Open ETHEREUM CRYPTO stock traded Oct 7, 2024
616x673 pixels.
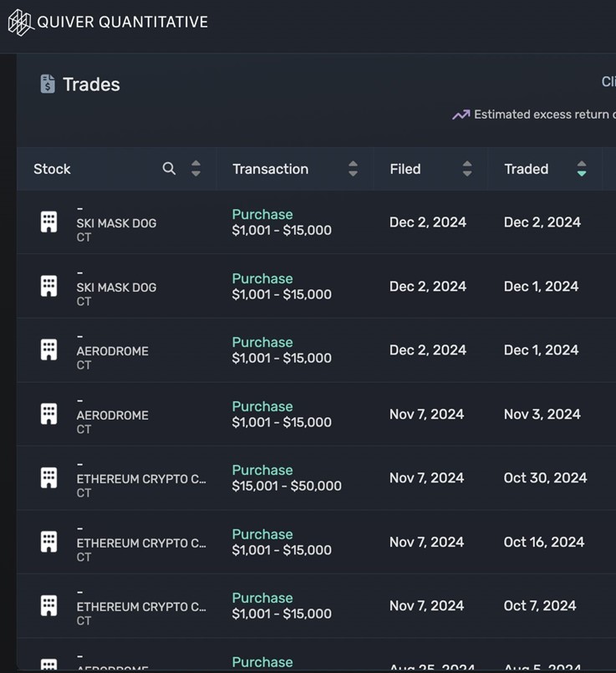(141, 607)
